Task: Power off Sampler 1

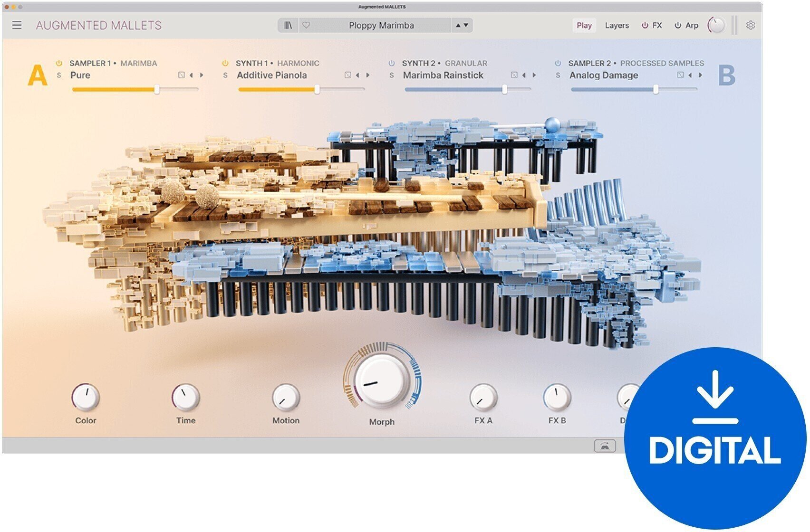Action: (58, 63)
